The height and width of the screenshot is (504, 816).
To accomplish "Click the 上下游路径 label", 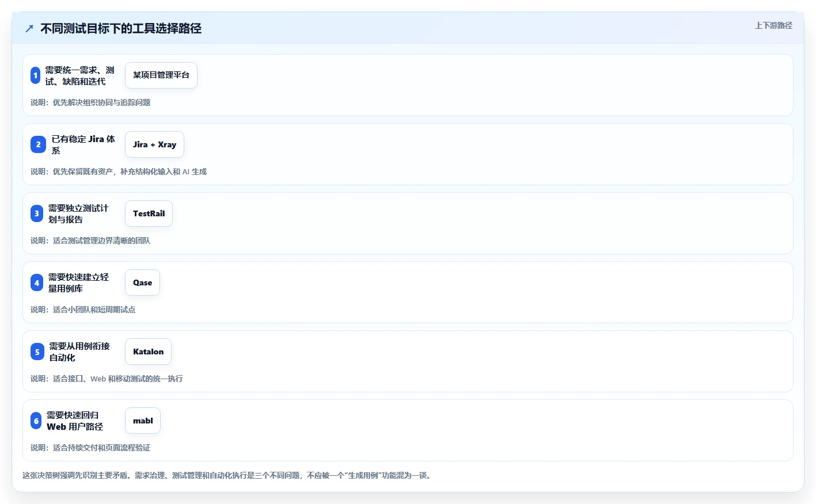I will tap(773, 25).
